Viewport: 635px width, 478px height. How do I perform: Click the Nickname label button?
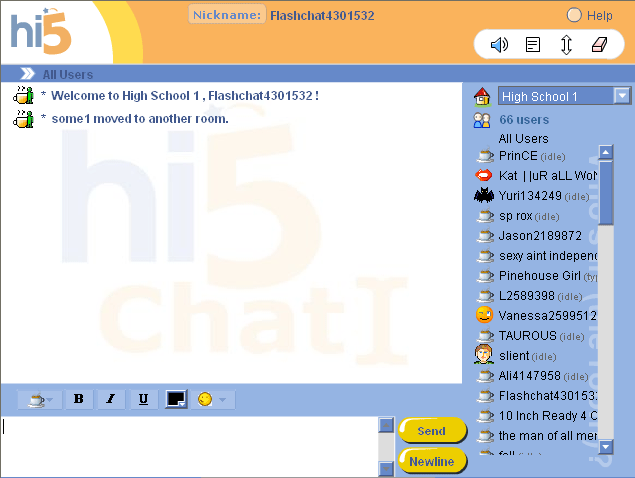click(227, 15)
